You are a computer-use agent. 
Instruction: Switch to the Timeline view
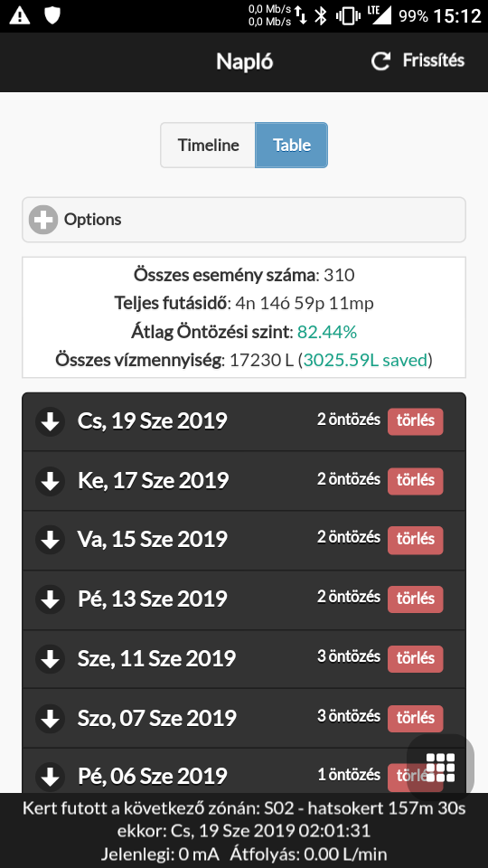pos(208,145)
